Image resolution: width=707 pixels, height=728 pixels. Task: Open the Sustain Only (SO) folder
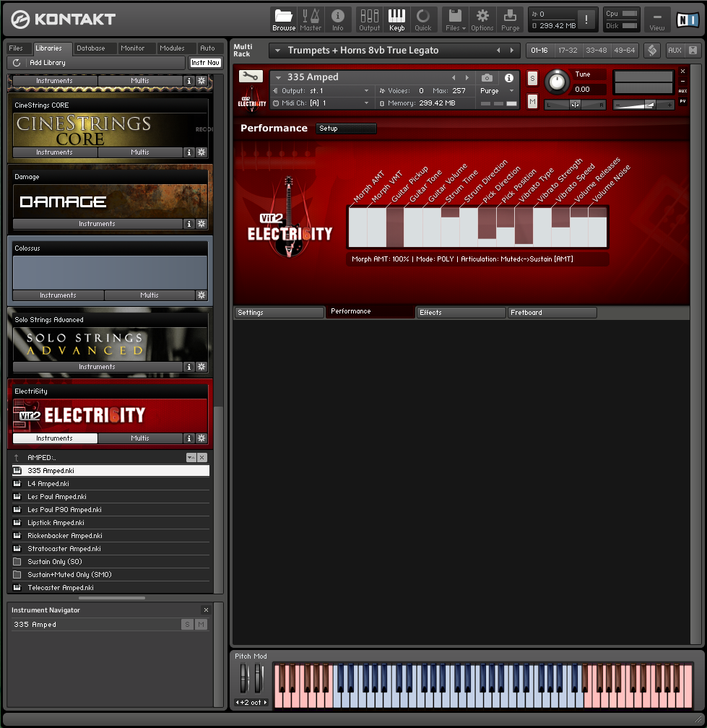tap(110, 562)
